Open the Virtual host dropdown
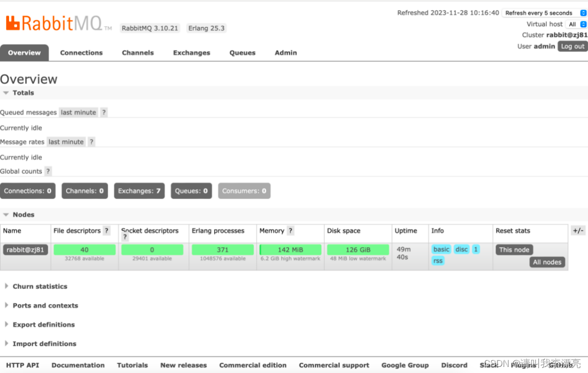 tap(576, 24)
